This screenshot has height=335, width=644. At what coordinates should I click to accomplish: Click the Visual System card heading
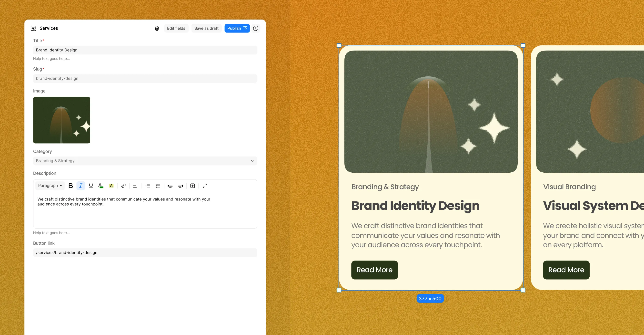coord(593,206)
